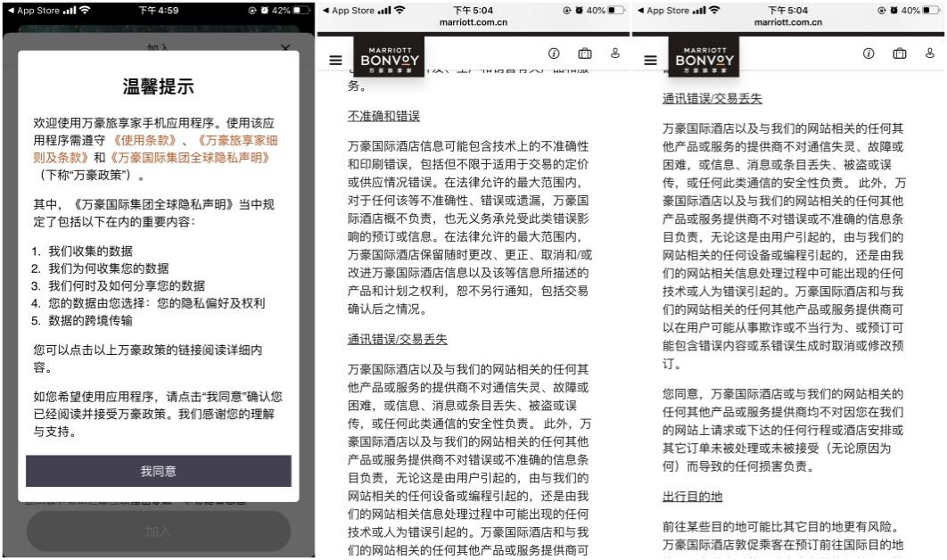Open hamburger menu in the middle screen
The height and width of the screenshot is (560, 947).
click(335, 61)
